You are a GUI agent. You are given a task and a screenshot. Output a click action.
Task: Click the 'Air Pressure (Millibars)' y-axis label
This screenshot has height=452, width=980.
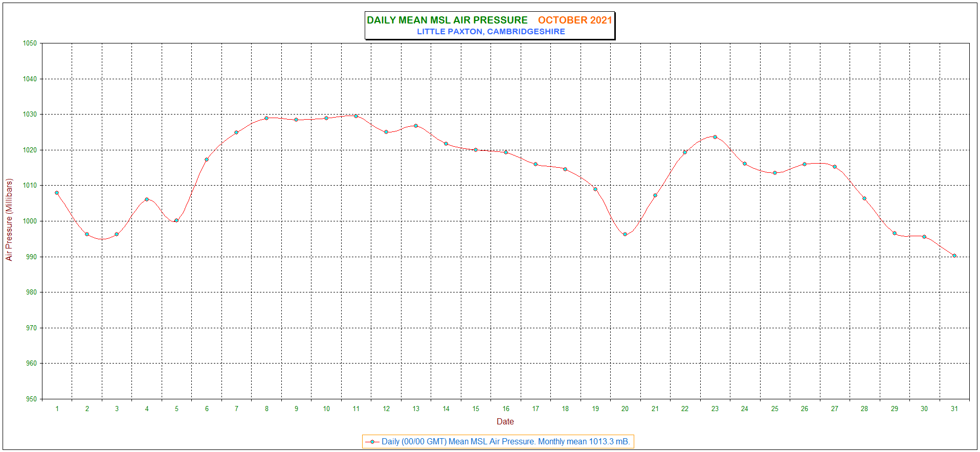(9, 220)
